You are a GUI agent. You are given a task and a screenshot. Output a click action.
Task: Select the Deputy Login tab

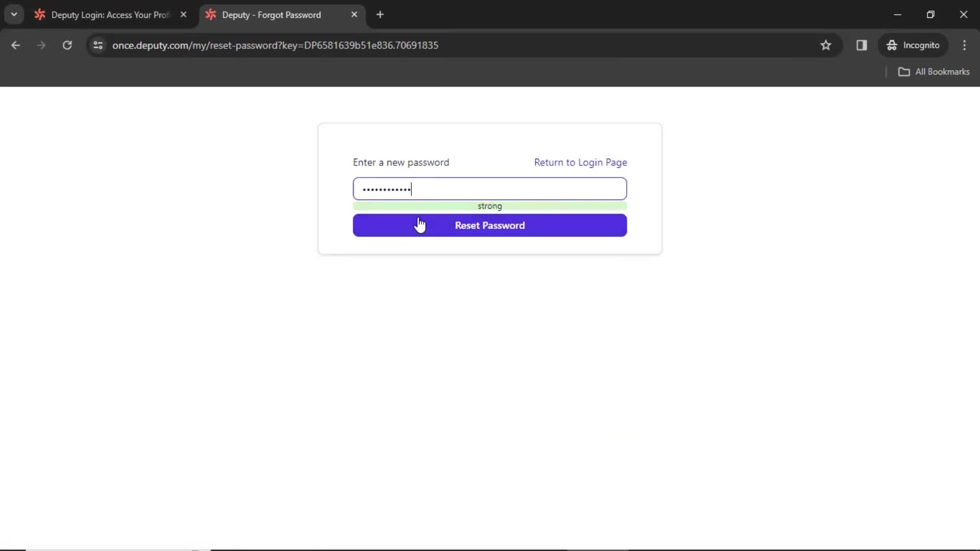(110, 15)
